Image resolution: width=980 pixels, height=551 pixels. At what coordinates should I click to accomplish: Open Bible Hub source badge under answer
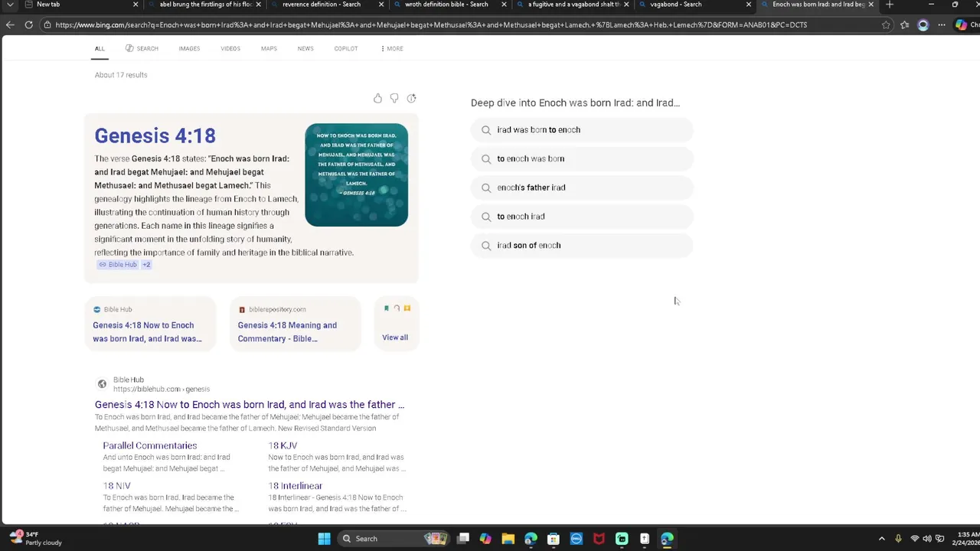pos(118,265)
